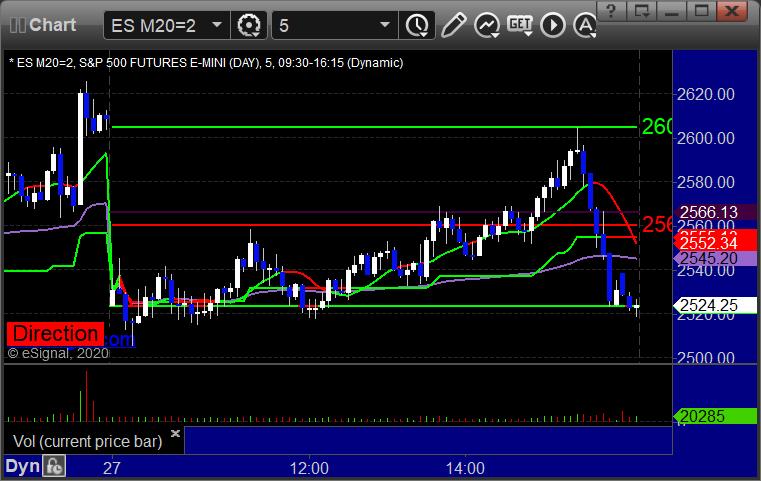Image resolution: width=761 pixels, height=481 pixels.
Task: Open the window options dropdown icon
Action: 641,11
